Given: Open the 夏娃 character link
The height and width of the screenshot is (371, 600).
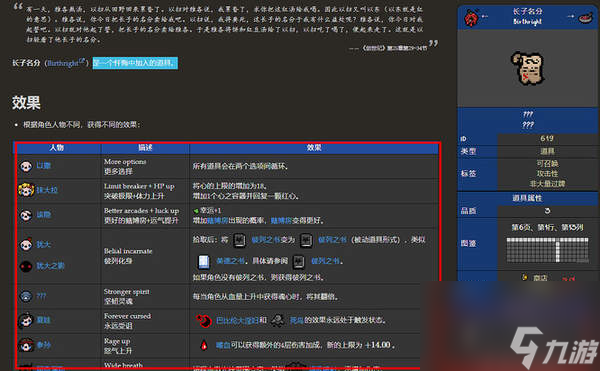Looking at the screenshot, I should [x=44, y=320].
